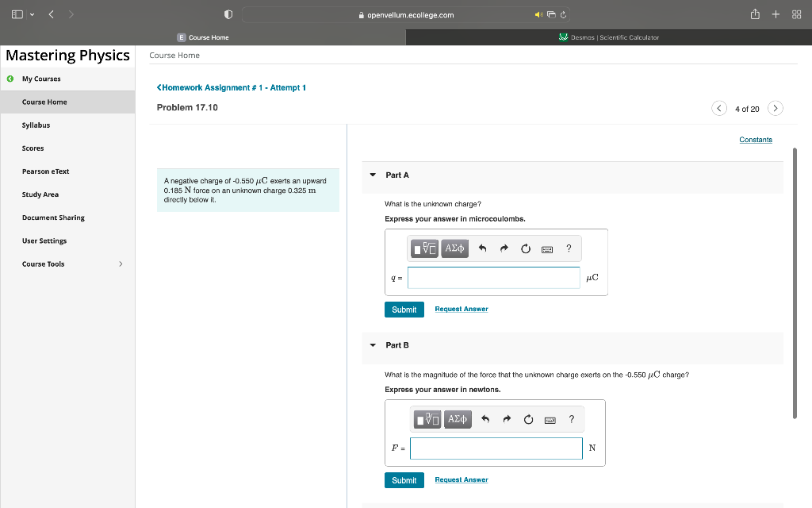This screenshot has height=508, width=812.
Task: Open Greek symbols palette in Part A
Action: pos(455,248)
